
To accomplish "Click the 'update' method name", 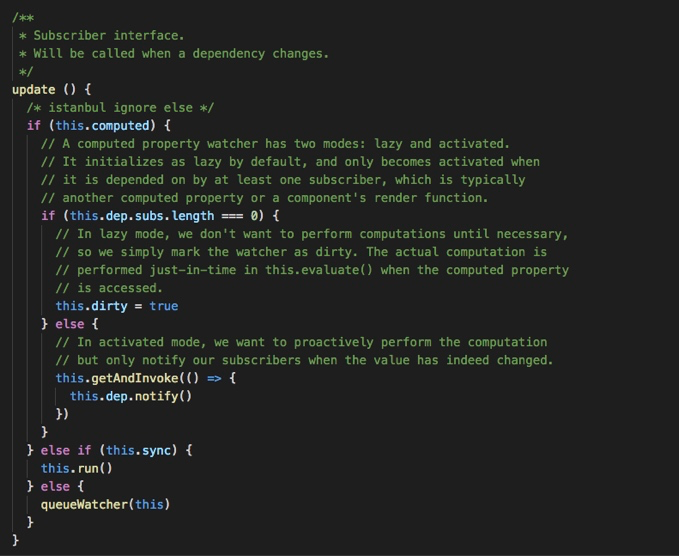I will [34, 90].
